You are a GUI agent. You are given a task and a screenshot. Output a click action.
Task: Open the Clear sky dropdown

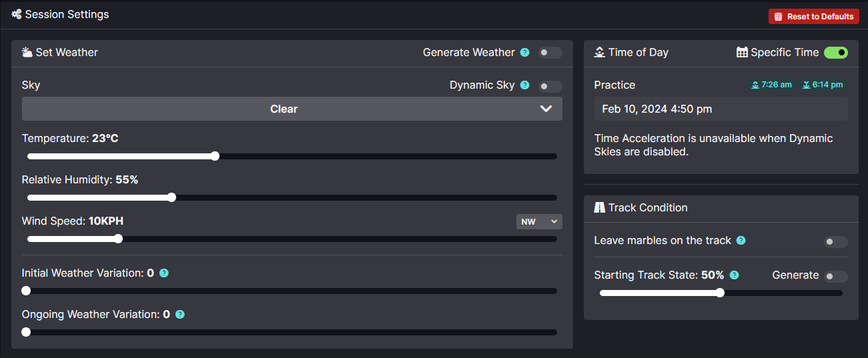[292, 109]
